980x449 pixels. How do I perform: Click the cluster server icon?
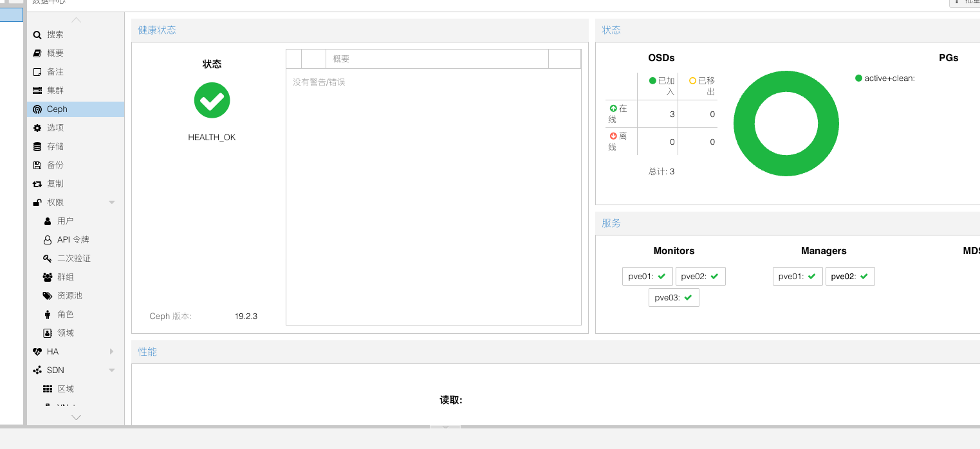[x=37, y=91]
